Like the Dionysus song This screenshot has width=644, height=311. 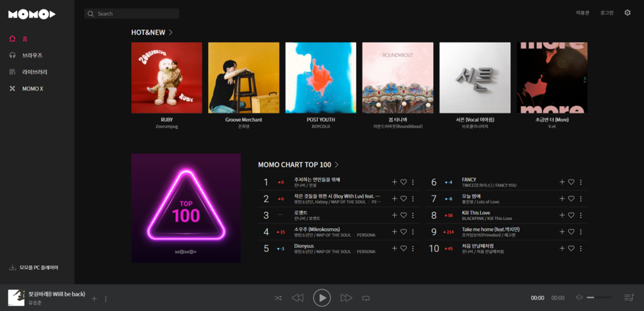tap(404, 248)
